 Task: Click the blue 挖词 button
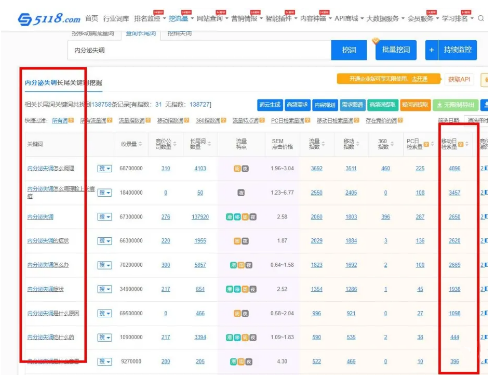[x=349, y=50]
